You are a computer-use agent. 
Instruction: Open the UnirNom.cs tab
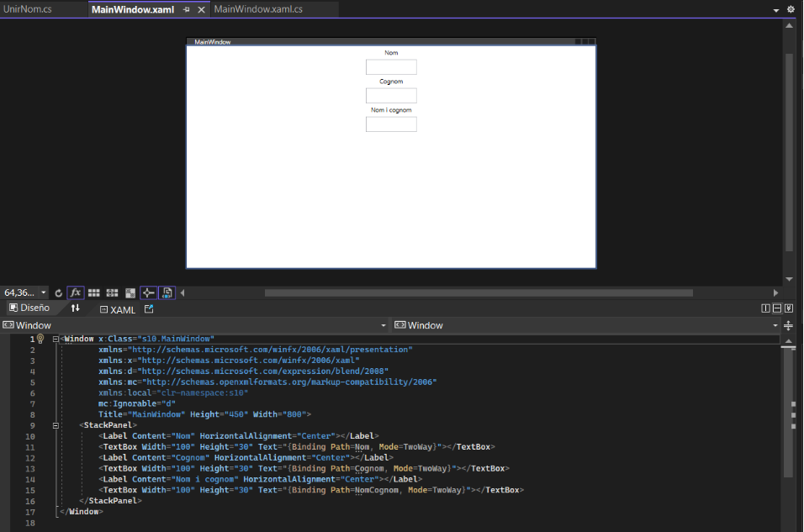tap(29, 9)
